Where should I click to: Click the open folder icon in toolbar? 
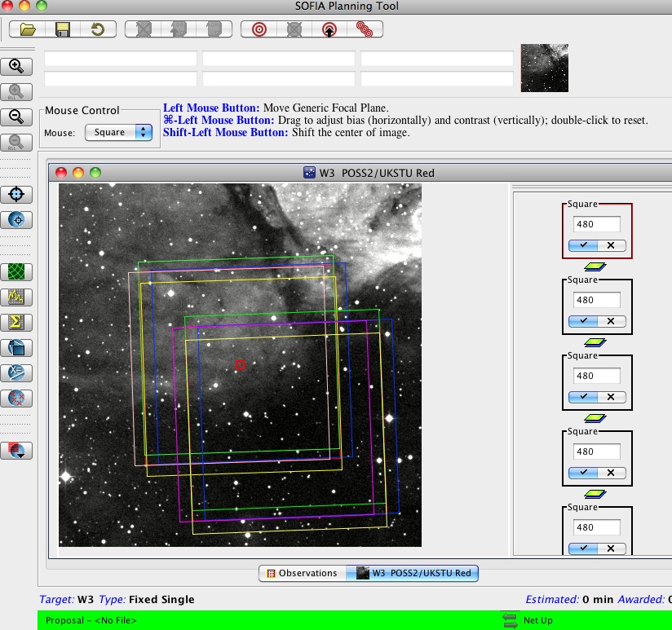[28, 29]
